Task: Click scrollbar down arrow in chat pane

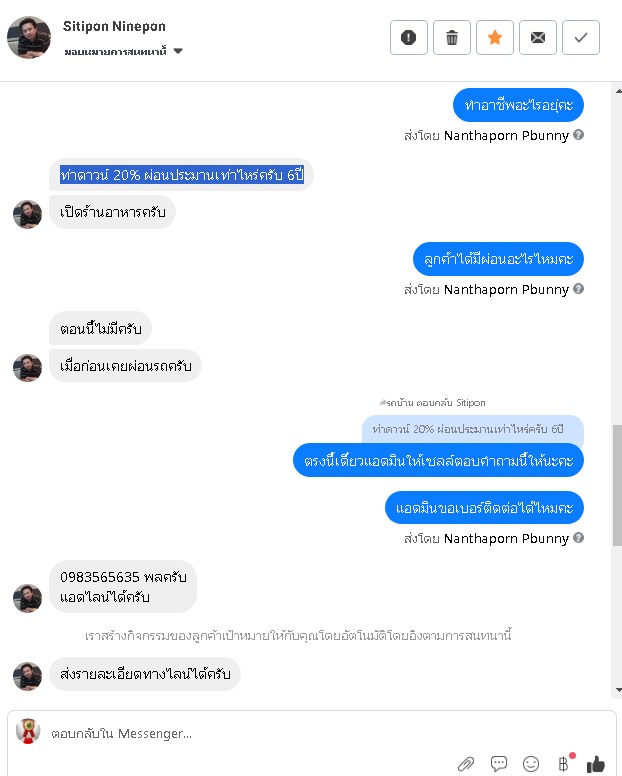Action: (x=618, y=690)
